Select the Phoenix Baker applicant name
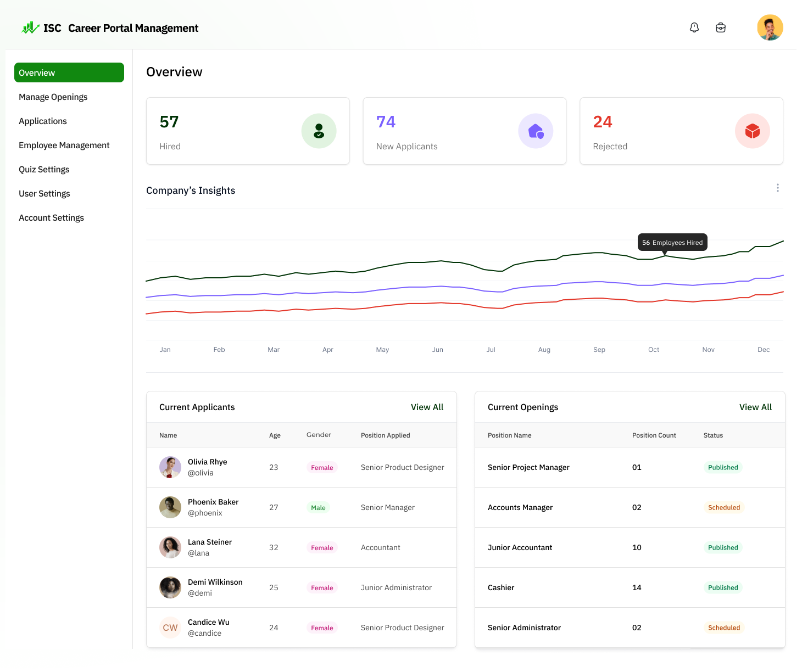The height and width of the screenshot is (672, 802). pos(213,502)
